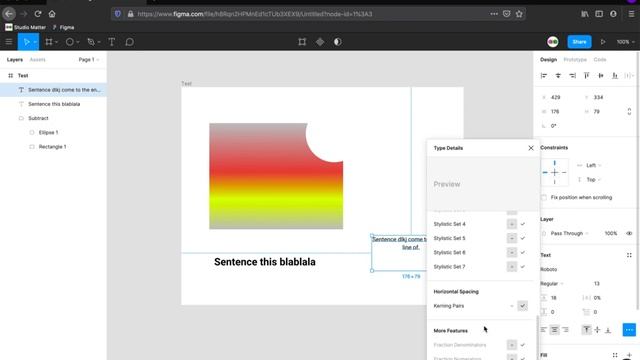This screenshot has width=640, height=360.
Task: Open Move tool options arrow
Action: (x=35, y=42)
